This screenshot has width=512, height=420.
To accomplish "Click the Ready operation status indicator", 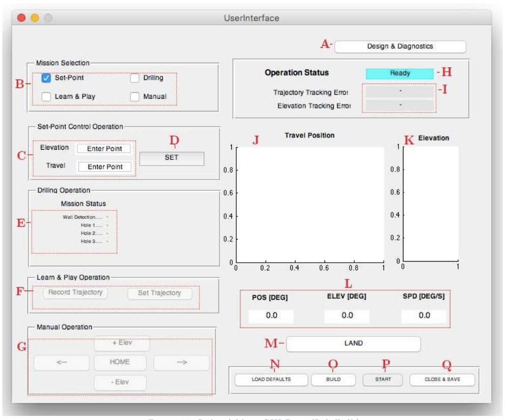I will (x=400, y=73).
